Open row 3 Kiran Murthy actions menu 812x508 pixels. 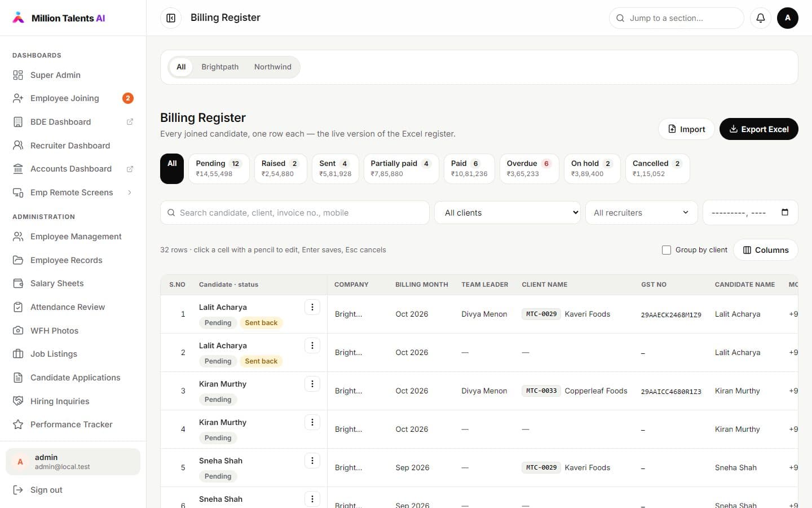click(312, 384)
